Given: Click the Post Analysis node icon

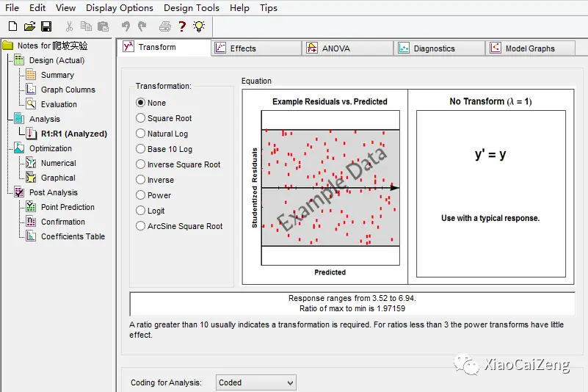Looking at the screenshot, I should tap(19, 192).
